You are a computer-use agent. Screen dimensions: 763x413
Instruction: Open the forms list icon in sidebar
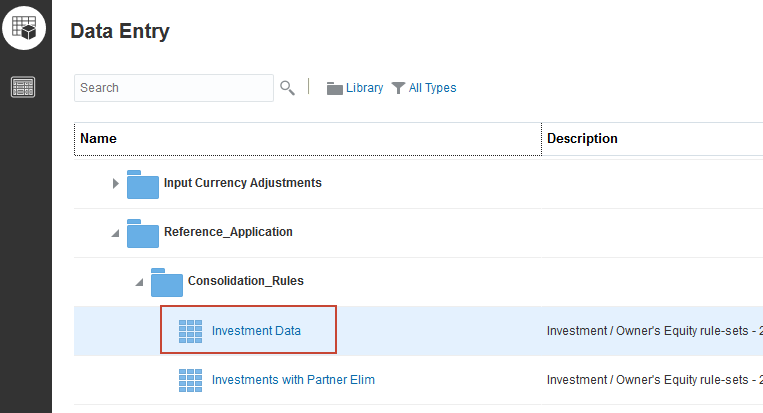click(24, 87)
